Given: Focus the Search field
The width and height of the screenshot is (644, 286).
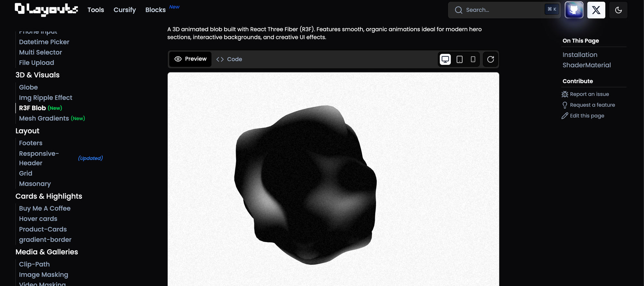Looking at the screenshot, I should point(504,10).
